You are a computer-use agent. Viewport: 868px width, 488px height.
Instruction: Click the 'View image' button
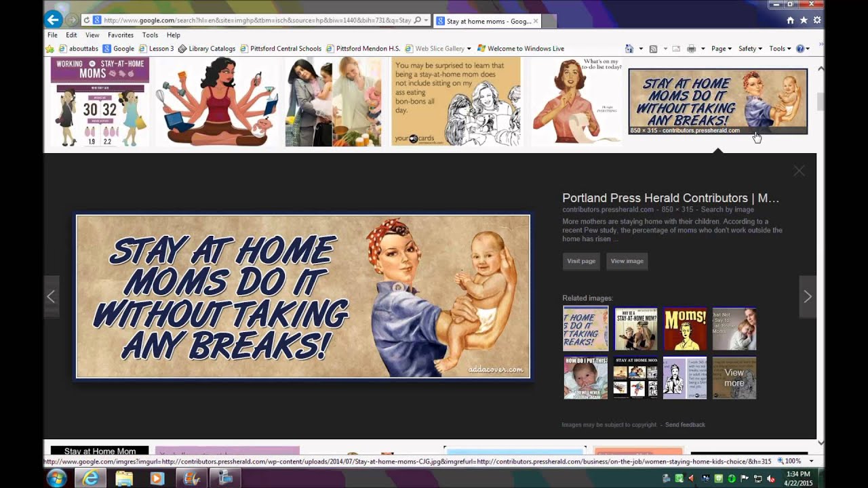tap(627, 261)
